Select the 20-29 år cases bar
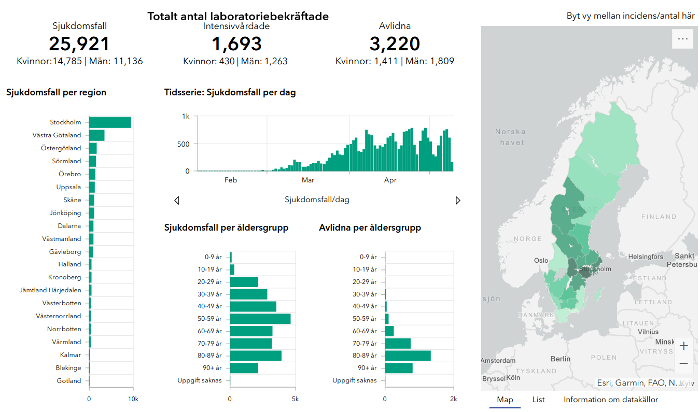This screenshot has height=412, width=700. coord(244,282)
